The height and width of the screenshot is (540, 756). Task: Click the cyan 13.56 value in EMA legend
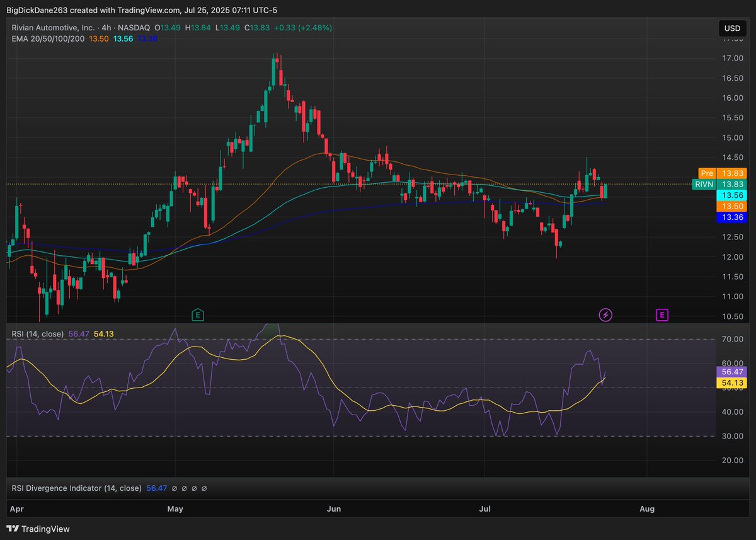123,39
